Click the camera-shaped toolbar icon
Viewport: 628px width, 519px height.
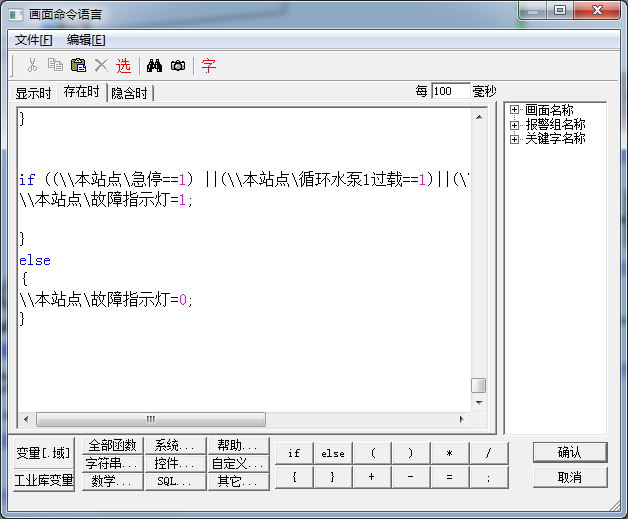178,66
